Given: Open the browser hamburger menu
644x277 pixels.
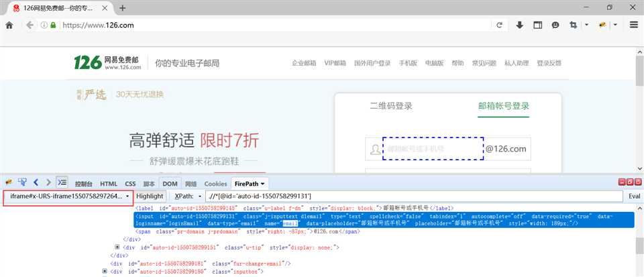Looking at the screenshot, I should [634, 25].
